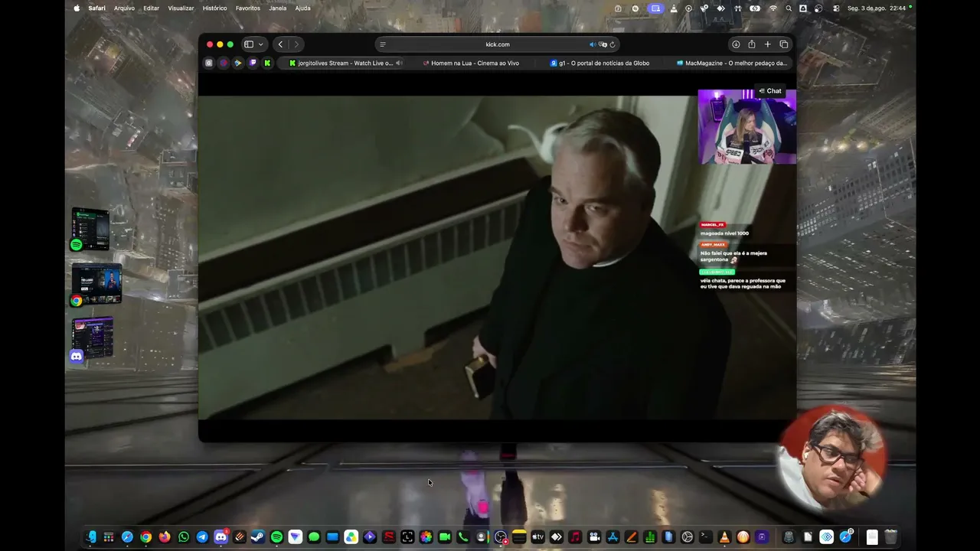The height and width of the screenshot is (551, 980).
Task: Open Messages from the Dock
Action: (314, 537)
